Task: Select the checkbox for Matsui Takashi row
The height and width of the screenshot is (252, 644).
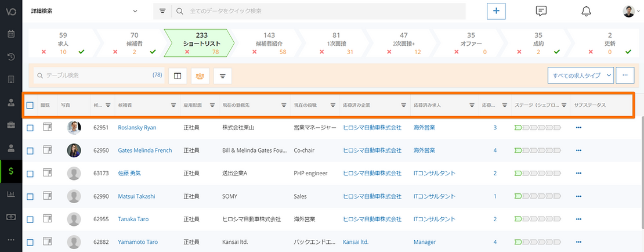Action: pos(30,196)
